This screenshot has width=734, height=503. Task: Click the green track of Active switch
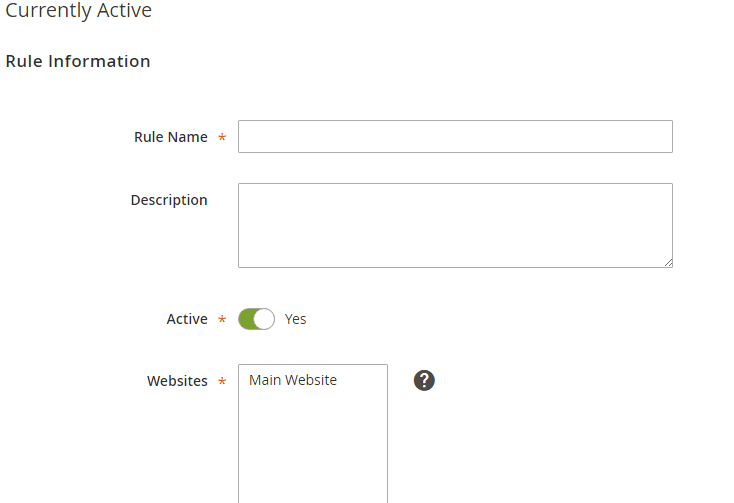[x=246, y=319]
